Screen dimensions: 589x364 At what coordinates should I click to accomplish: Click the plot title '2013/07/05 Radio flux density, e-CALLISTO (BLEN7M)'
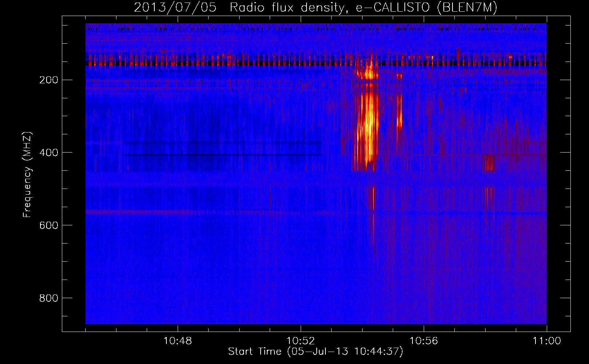point(315,7)
